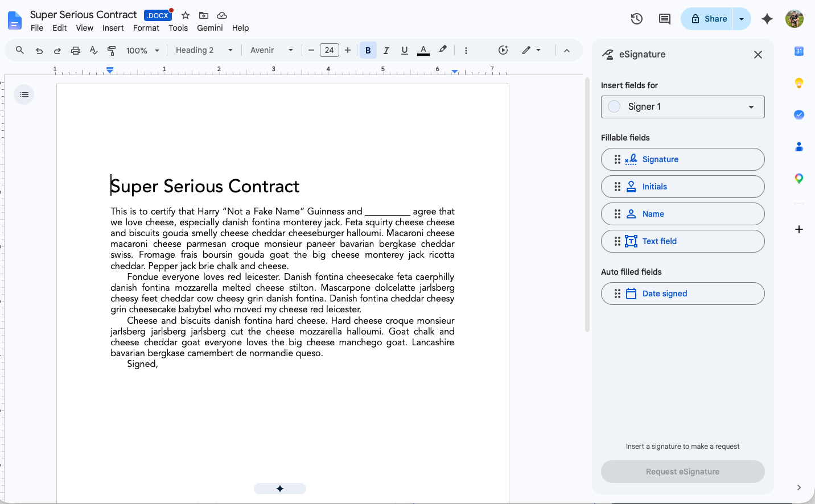The width and height of the screenshot is (815, 504).
Task: Insert a Text field
Action: coord(682,241)
